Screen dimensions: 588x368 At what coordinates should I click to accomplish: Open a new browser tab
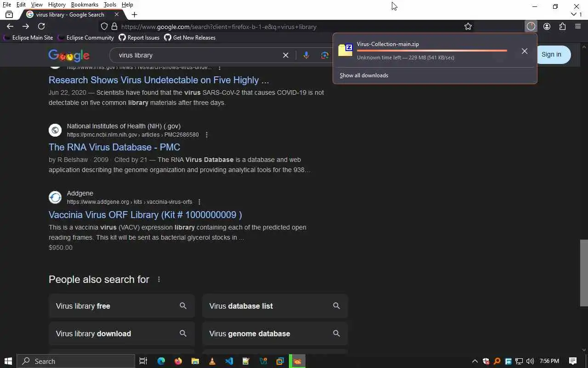pyautogui.click(x=134, y=15)
